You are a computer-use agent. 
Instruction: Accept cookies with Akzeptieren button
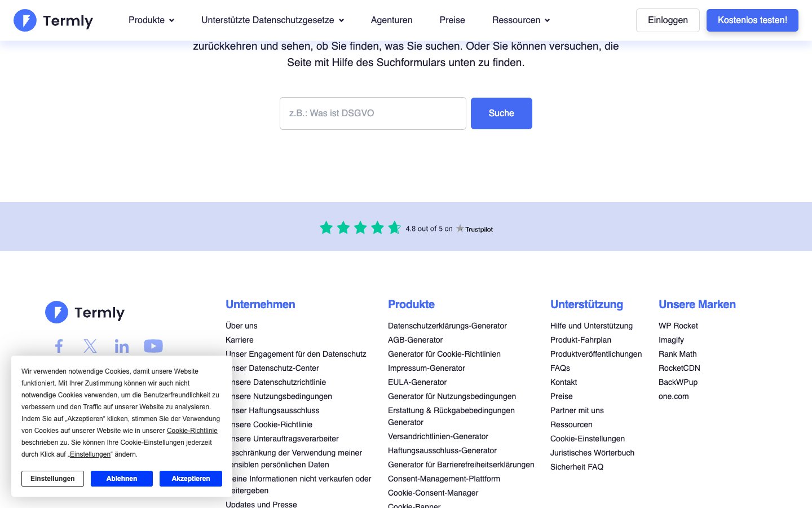click(x=191, y=479)
